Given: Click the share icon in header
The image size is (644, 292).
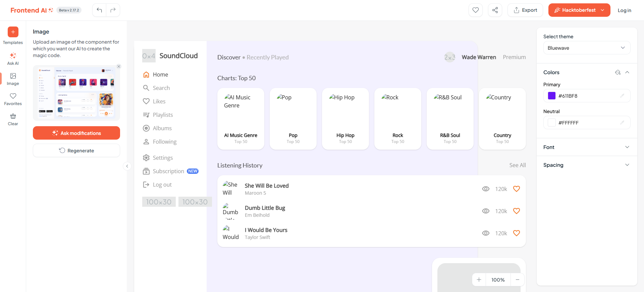Looking at the screenshot, I should click(495, 10).
